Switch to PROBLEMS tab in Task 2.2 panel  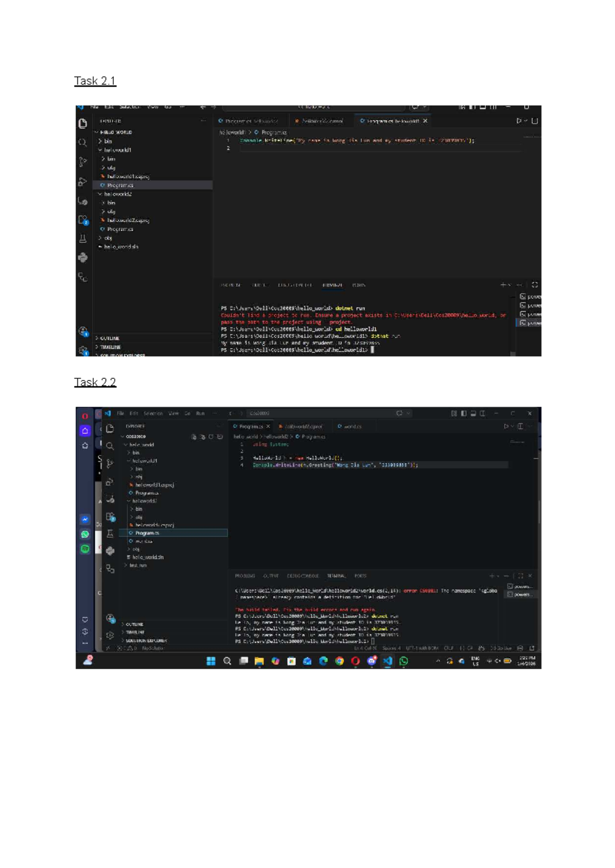245,576
